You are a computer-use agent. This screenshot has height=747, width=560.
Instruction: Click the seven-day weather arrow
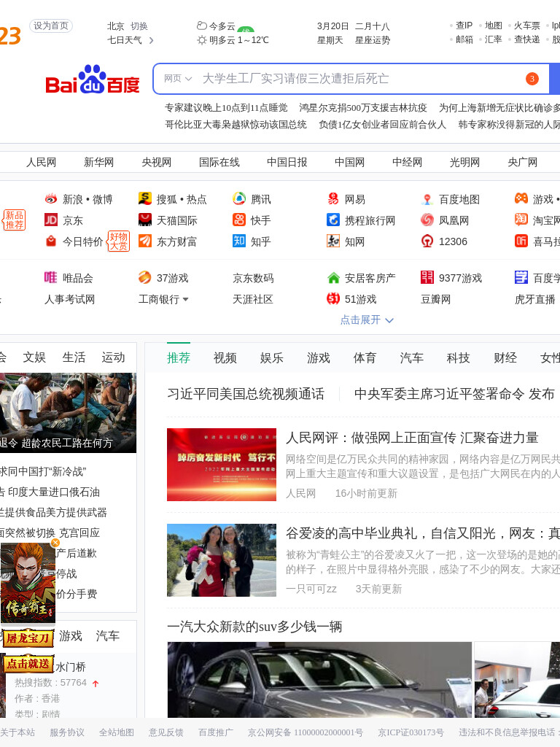(152, 41)
